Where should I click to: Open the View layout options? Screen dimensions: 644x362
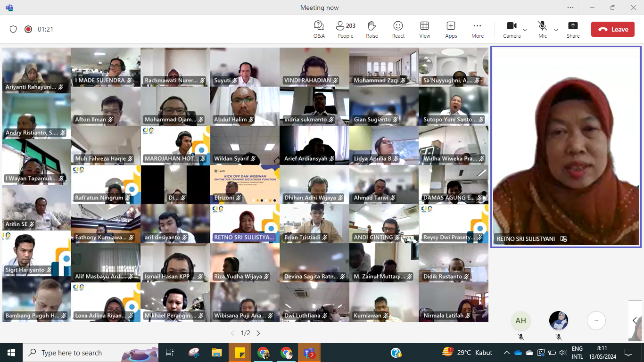[424, 29]
